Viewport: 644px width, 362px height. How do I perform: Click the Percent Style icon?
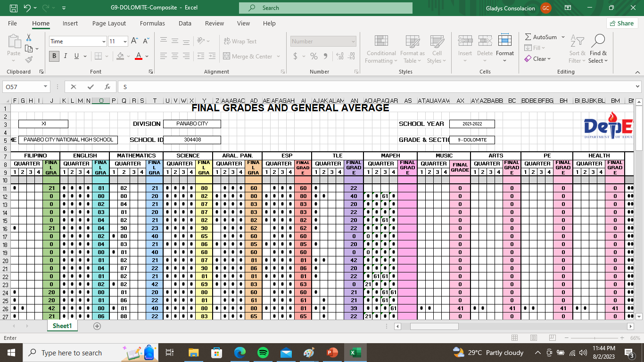pyautogui.click(x=314, y=56)
